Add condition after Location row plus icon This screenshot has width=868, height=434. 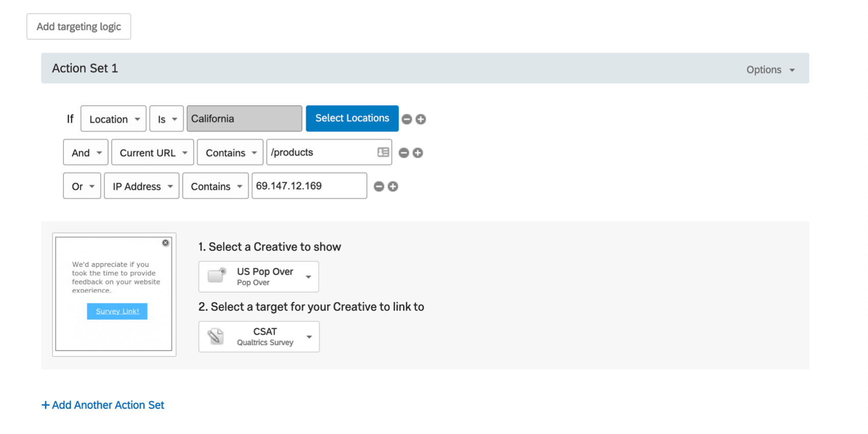tap(421, 119)
